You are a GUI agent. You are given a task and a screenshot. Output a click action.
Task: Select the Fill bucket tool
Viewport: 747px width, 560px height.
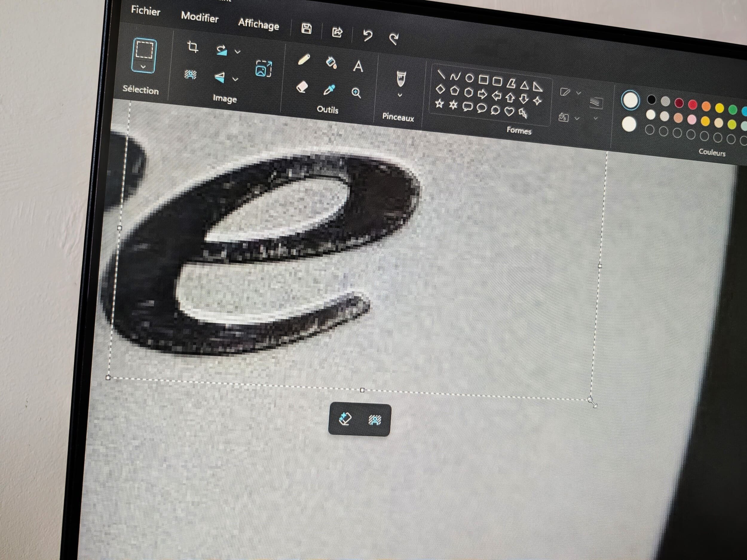click(x=331, y=63)
